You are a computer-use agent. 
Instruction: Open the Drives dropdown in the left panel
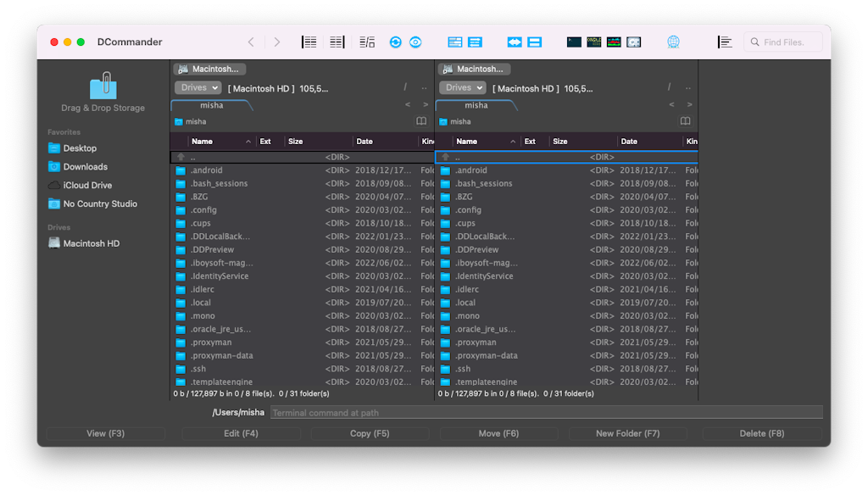tap(198, 87)
